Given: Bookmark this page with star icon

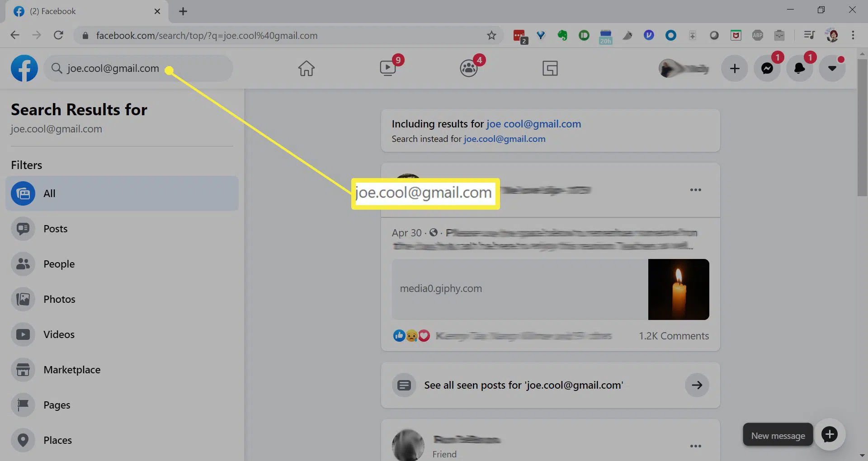Looking at the screenshot, I should [491, 35].
